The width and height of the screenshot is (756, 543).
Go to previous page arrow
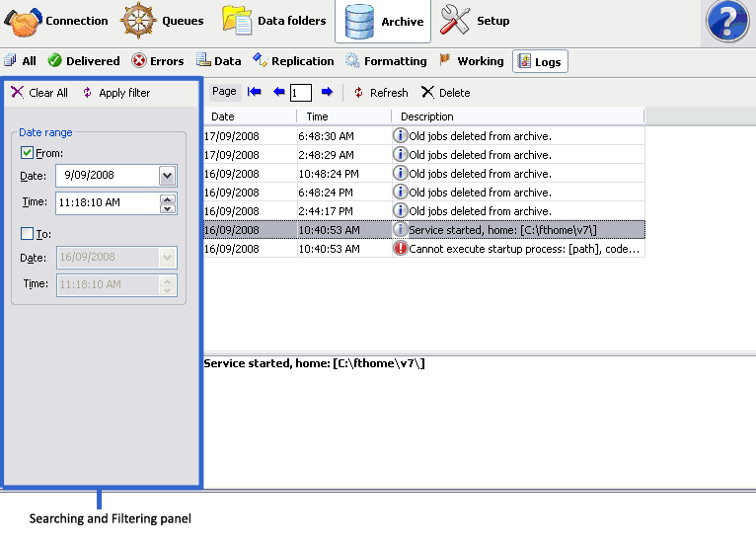pos(278,92)
